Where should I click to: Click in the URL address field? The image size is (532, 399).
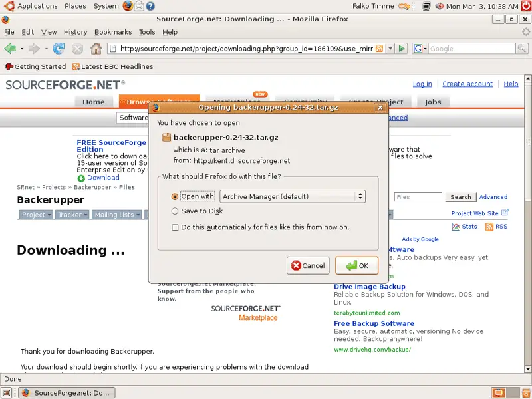click(x=247, y=49)
